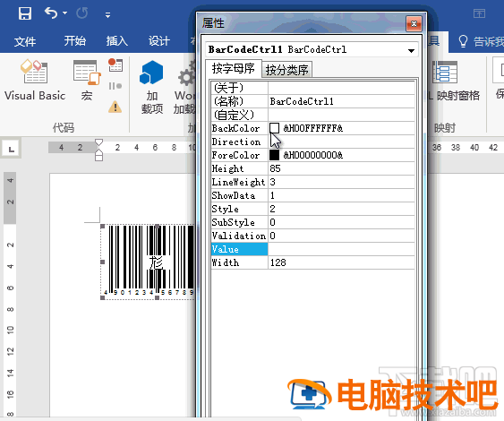Click the Width value 128

[341, 262]
